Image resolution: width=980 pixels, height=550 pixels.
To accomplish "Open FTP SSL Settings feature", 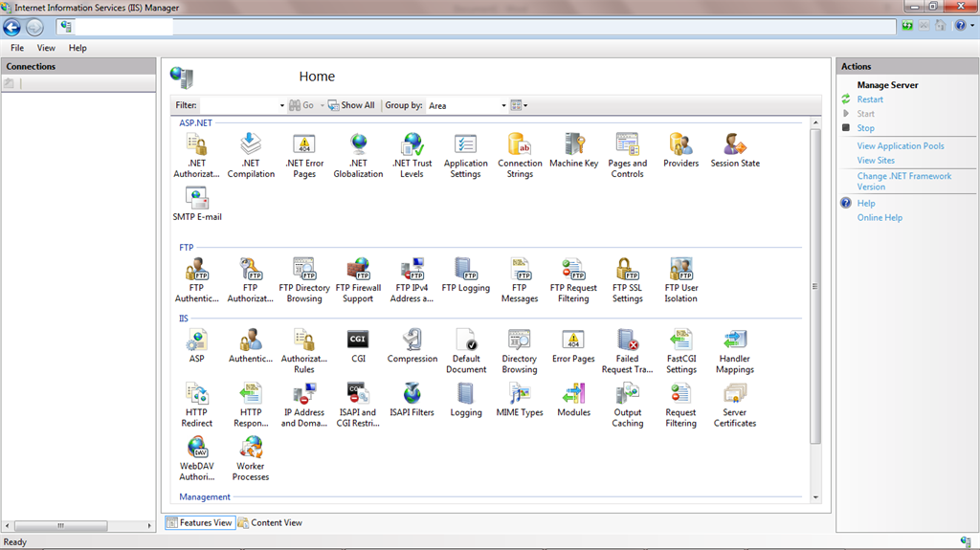I will click(627, 280).
